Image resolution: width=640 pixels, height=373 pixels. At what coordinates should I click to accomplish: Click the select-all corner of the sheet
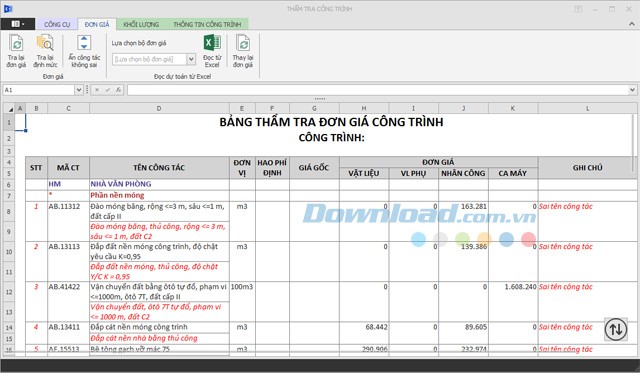[x=9, y=109]
